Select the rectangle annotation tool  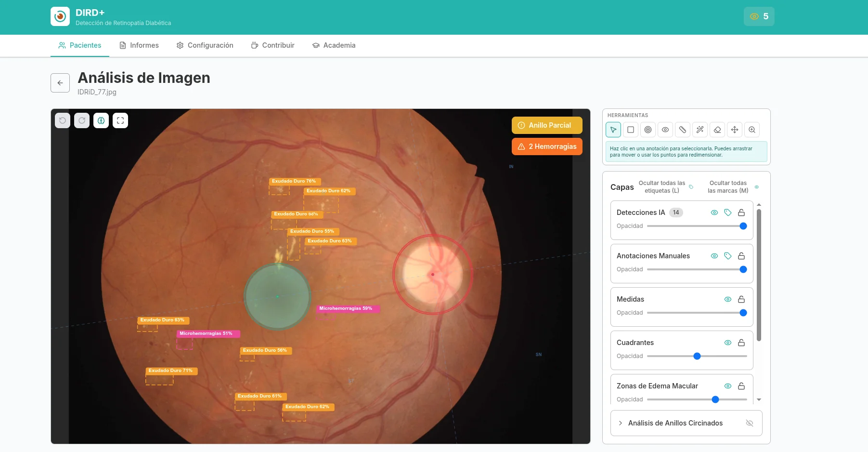coord(631,130)
